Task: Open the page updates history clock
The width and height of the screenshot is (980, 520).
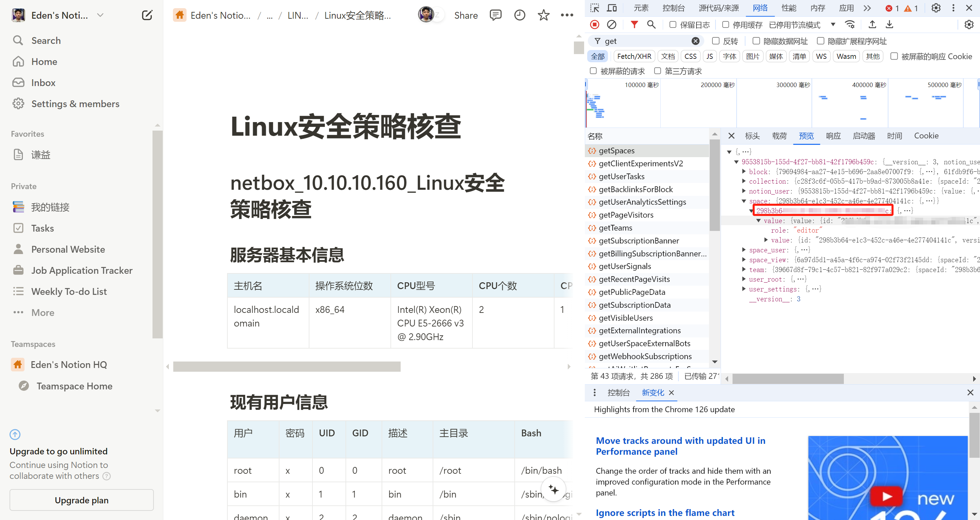Action: (x=519, y=15)
